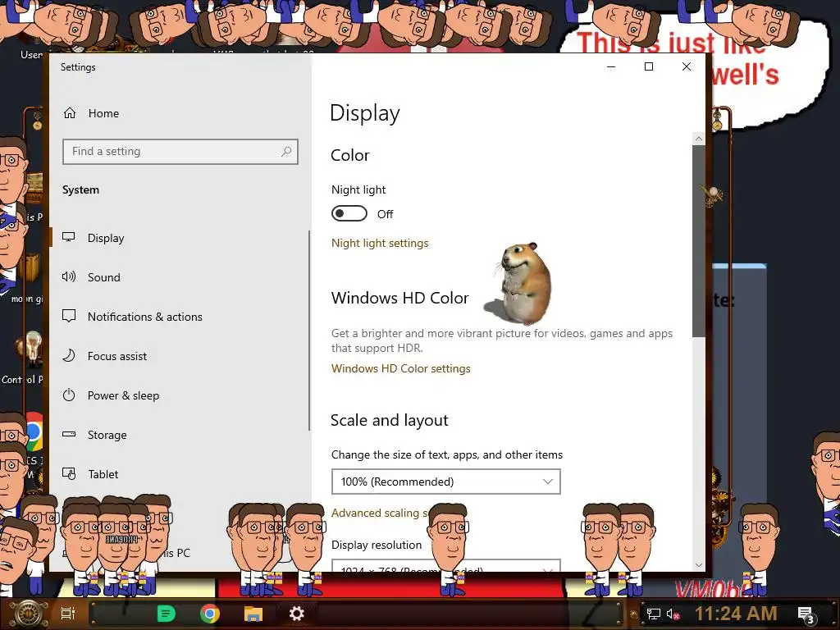The height and width of the screenshot is (630, 840).
Task: Maximize the Settings window
Action: pyautogui.click(x=649, y=66)
